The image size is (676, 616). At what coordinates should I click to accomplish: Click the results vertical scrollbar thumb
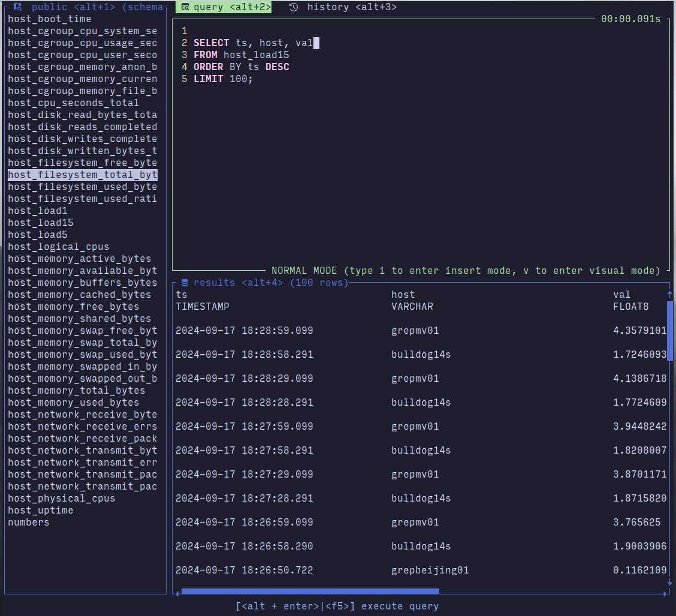point(669,332)
